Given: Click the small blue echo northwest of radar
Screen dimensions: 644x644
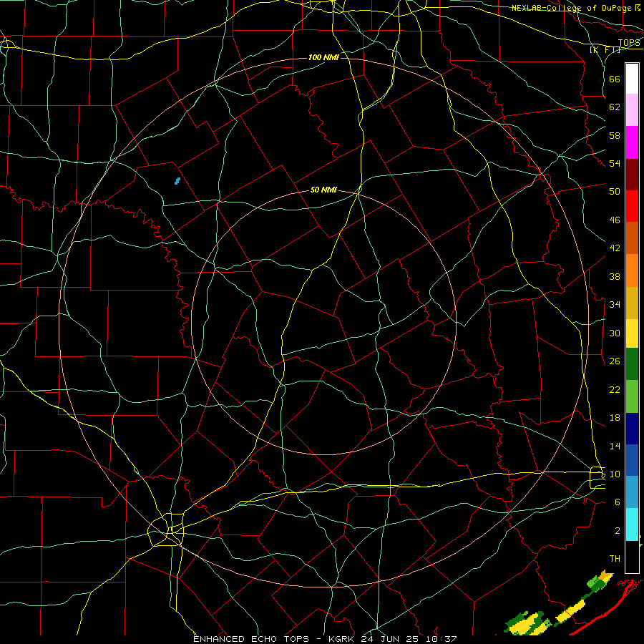Looking at the screenshot, I should (x=177, y=181).
